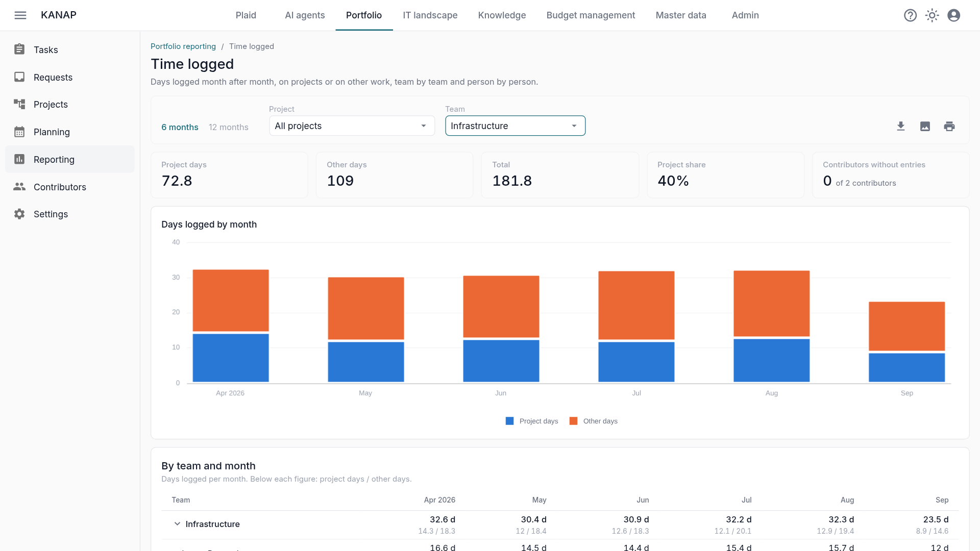
Task: Switch to AI agents tab
Action: tap(305, 15)
